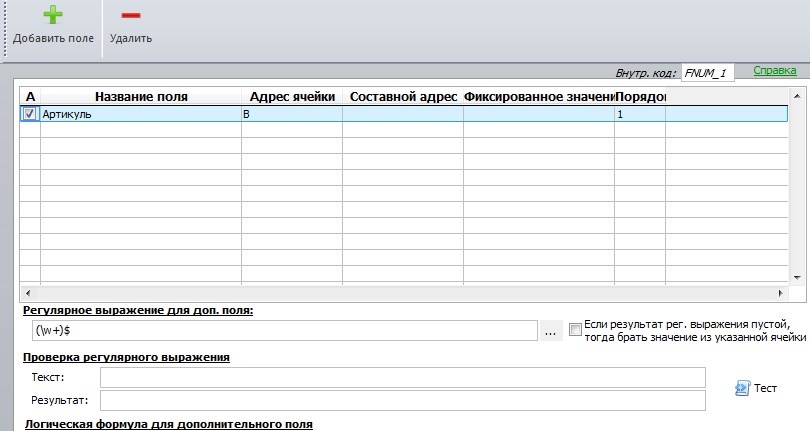Select order value '1' in Артикуль row
Image resolution: width=810 pixels, height=431 pixels.
[x=640, y=114]
